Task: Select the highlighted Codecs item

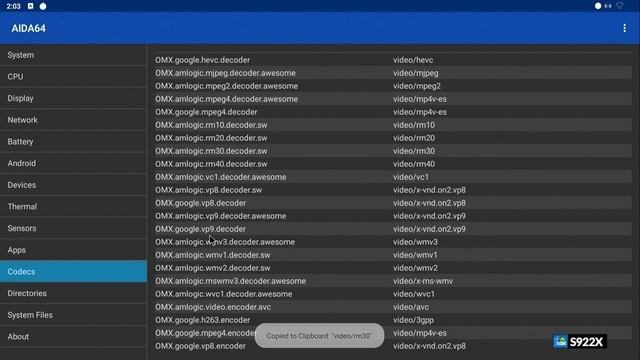Action: (73, 271)
